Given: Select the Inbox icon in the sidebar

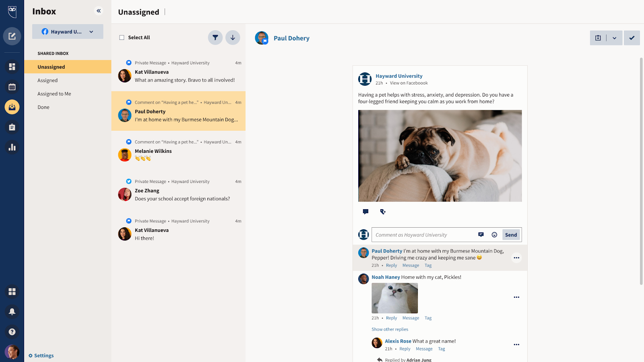Looking at the screenshot, I should coord(12,107).
